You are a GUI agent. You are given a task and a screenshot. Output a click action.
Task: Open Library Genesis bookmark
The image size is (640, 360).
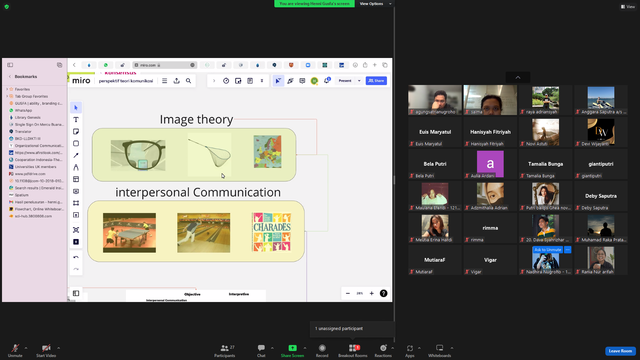(27, 117)
